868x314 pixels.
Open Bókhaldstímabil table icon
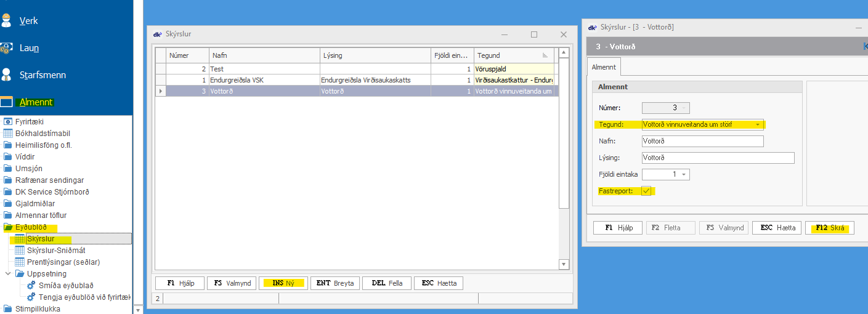pyautogui.click(x=8, y=134)
